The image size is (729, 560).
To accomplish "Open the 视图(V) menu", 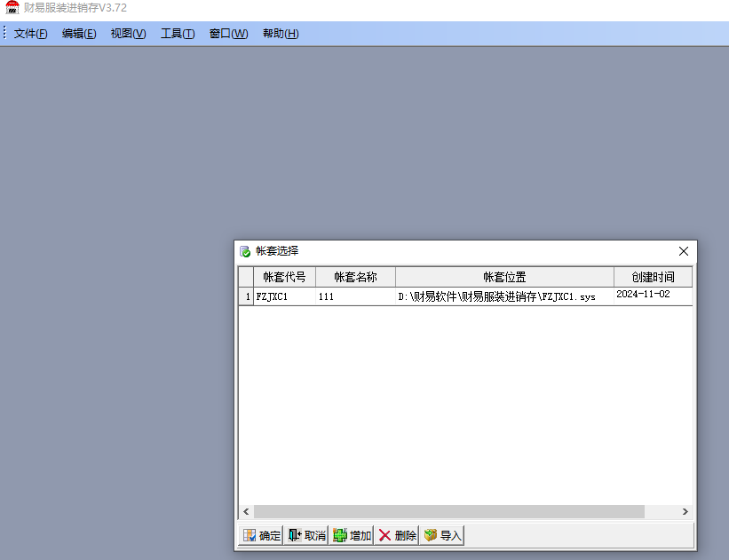I will [128, 34].
